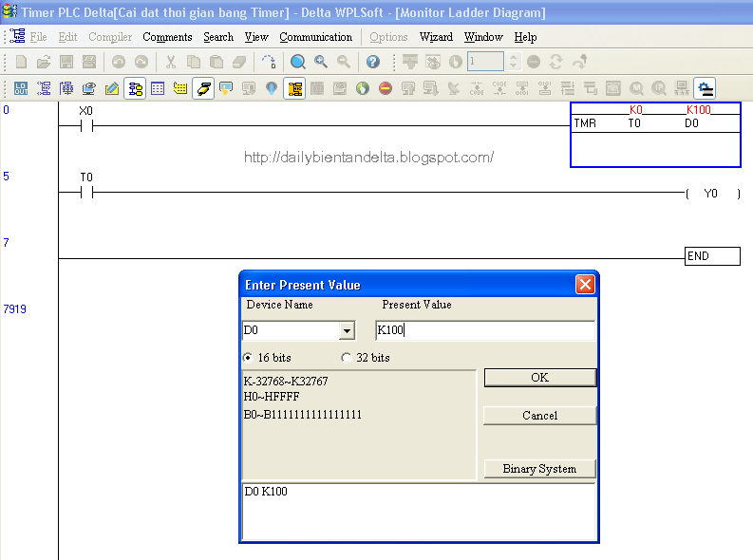Open the View menu
This screenshot has width=753, height=560.
tap(256, 37)
